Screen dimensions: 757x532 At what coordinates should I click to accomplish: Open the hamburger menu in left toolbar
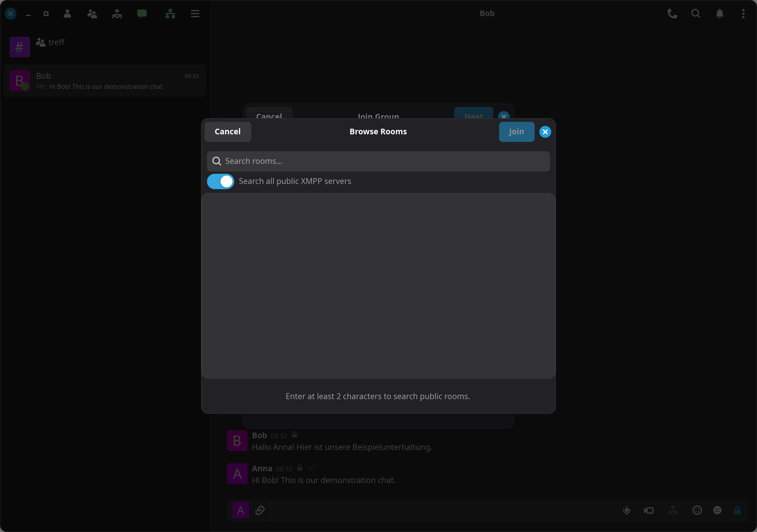[x=195, y=14]
